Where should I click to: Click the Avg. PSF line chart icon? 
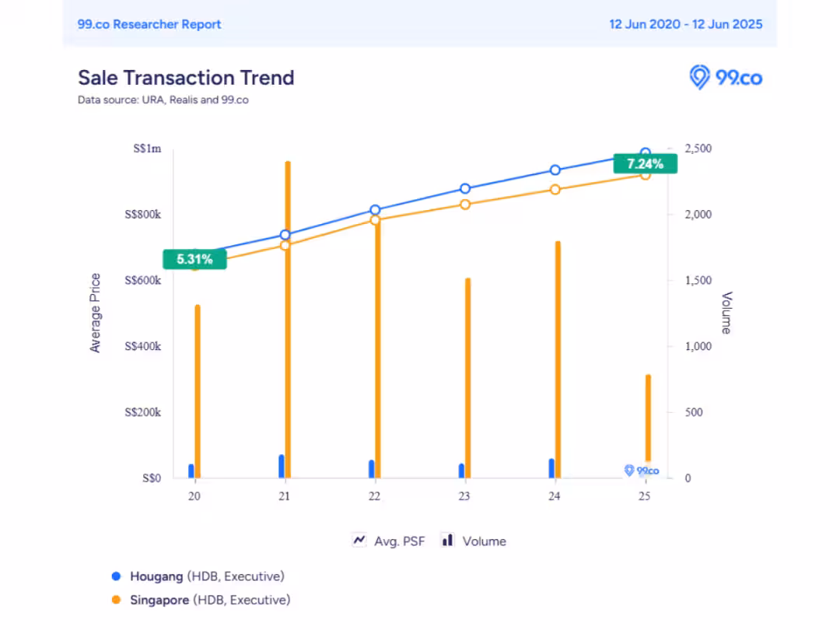pyautogui.click(x=359, y=540)
